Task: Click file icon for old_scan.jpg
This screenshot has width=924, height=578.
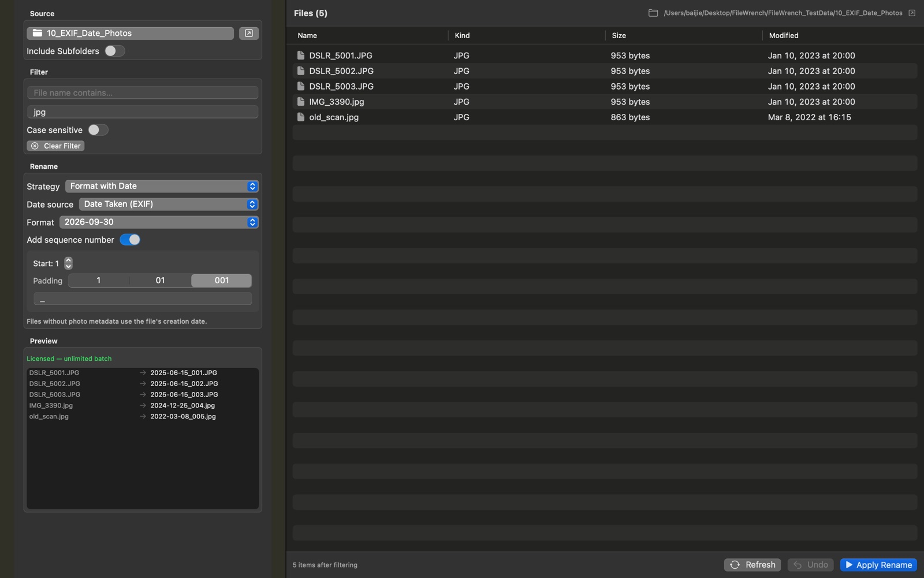Action: (301, 117)
